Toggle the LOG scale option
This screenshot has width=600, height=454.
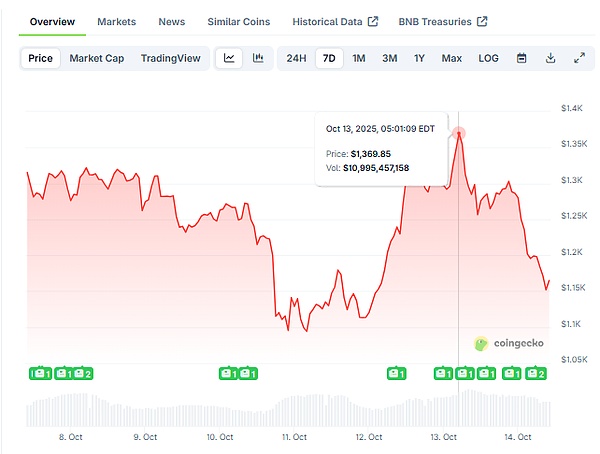pyautogui.click(x=488, y=58)
